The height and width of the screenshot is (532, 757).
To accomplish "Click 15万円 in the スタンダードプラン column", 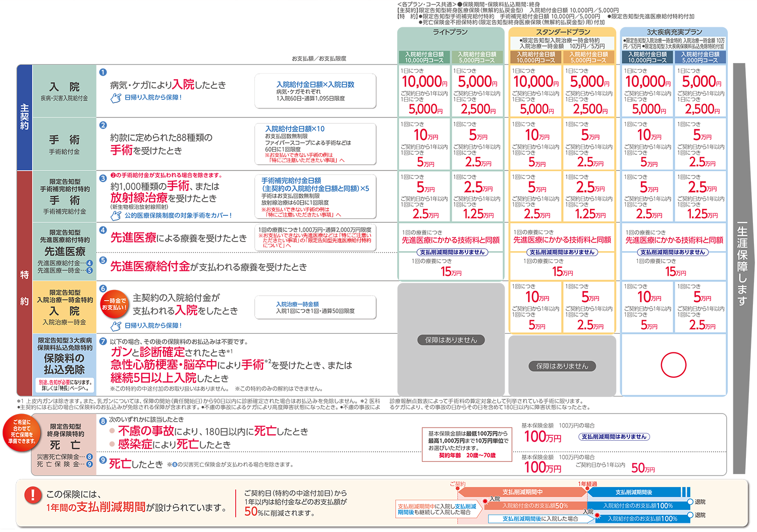I will (x=562, y=272).
